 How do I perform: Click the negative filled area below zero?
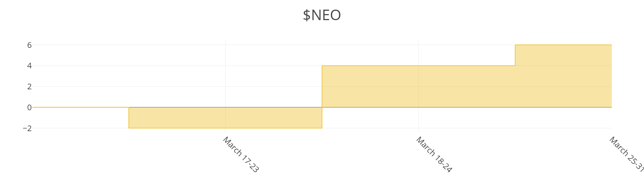coord(225,118)
